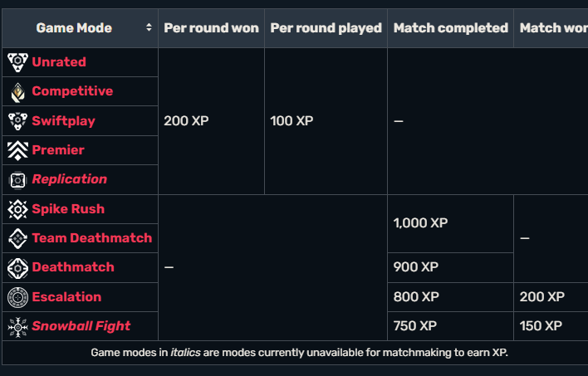Image resolution: width=588 pixels, height=376 pixels.
Task: Go to Team Deathmatch link
Action: [x=92, y=238]
